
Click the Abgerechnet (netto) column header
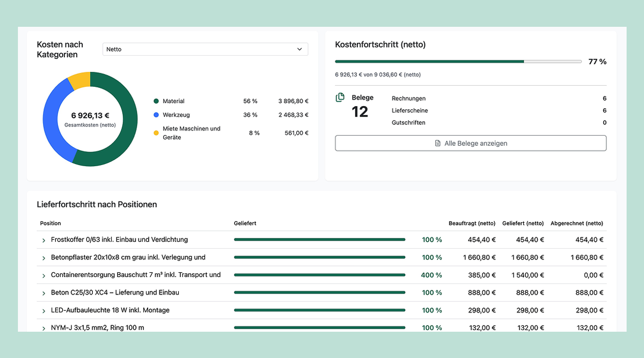pos(577,223)
